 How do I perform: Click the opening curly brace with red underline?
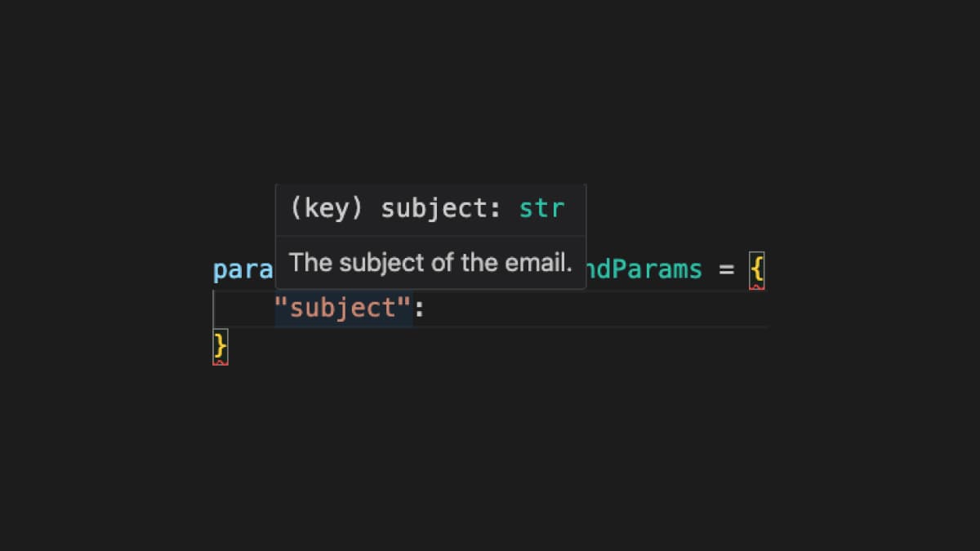757,267
